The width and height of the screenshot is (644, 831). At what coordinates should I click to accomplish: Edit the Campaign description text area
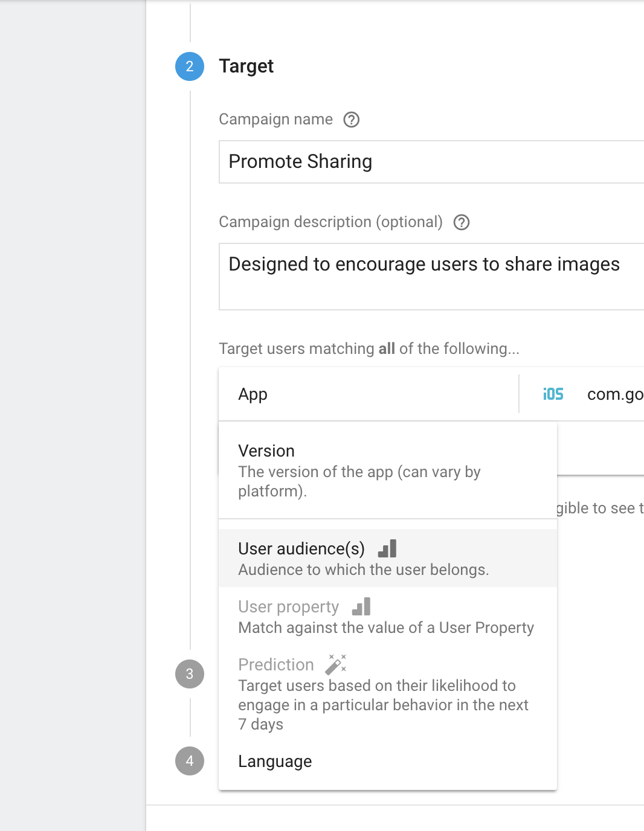[x=431, y=277]
